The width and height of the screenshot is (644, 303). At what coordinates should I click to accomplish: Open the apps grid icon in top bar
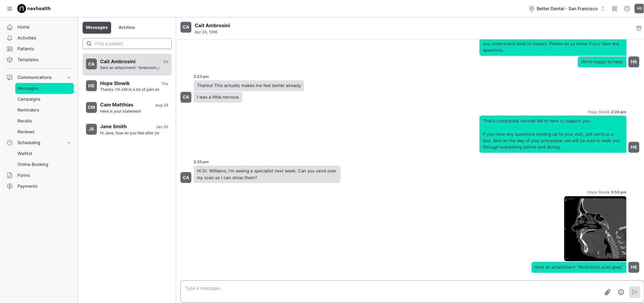click(x=614, y=9)
